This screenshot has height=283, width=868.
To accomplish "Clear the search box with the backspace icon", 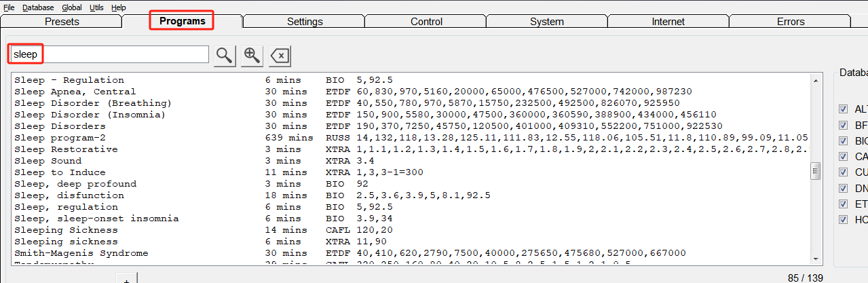I will 280,55.
